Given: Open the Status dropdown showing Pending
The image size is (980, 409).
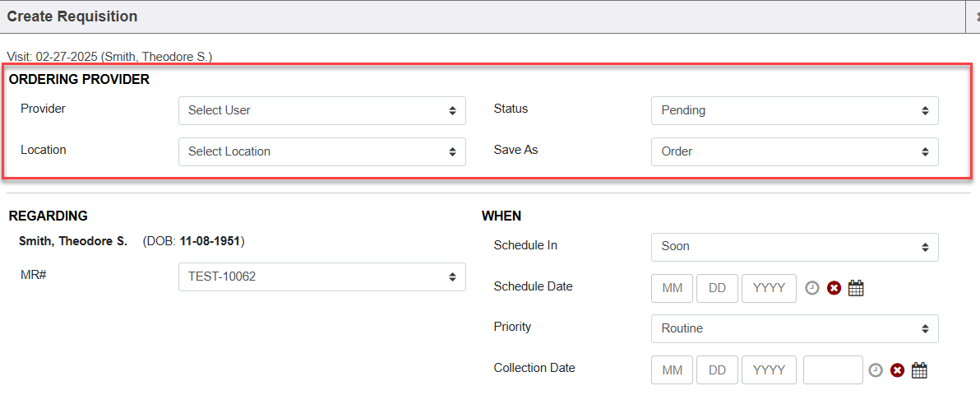Looking at the screenshot, I should click(794, 110).
